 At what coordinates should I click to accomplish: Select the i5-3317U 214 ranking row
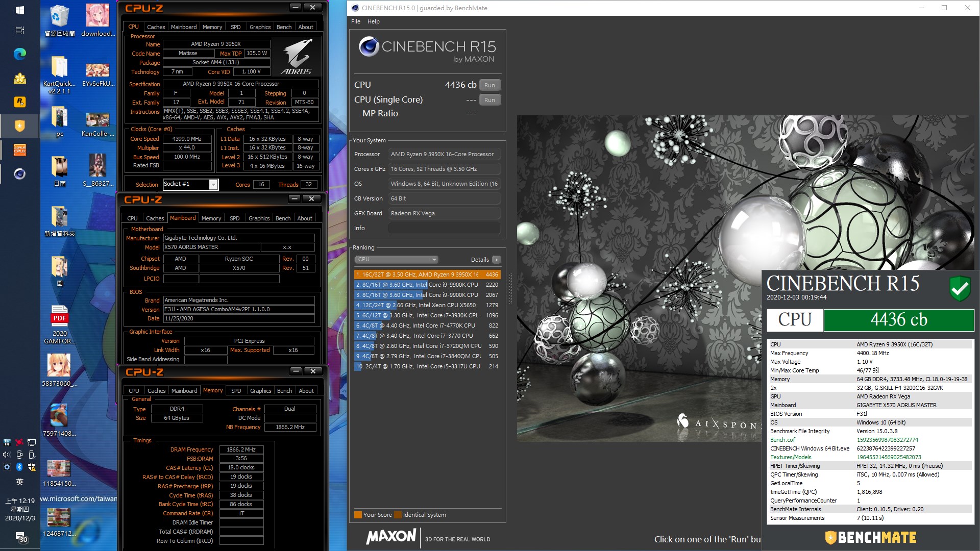(427, 366)
